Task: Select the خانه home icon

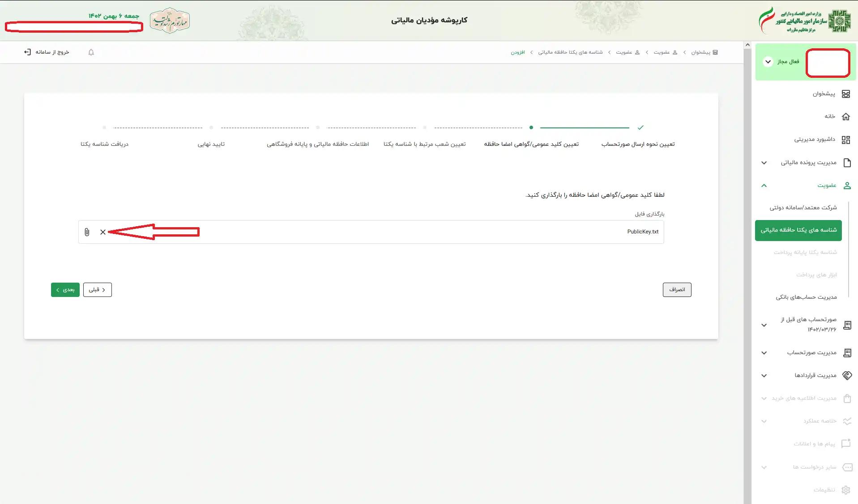Action: click(x=846, y=116)
